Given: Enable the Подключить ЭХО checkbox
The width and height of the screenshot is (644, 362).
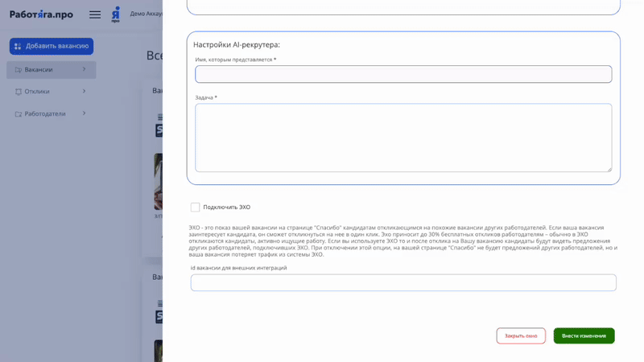Looking at the screenshot, I should [195, 208].
